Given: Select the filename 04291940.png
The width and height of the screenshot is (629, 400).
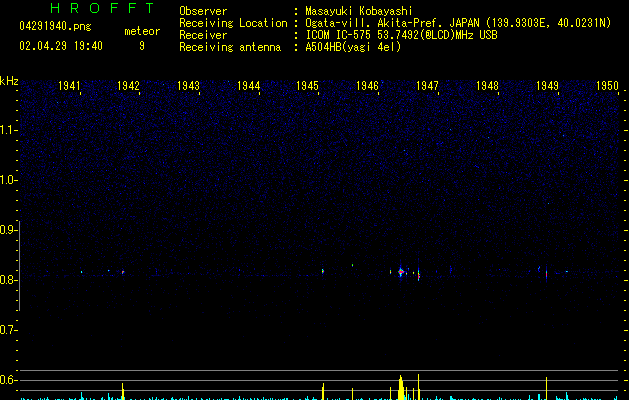Looking at the screenshot, I should [x=55, y=26].
